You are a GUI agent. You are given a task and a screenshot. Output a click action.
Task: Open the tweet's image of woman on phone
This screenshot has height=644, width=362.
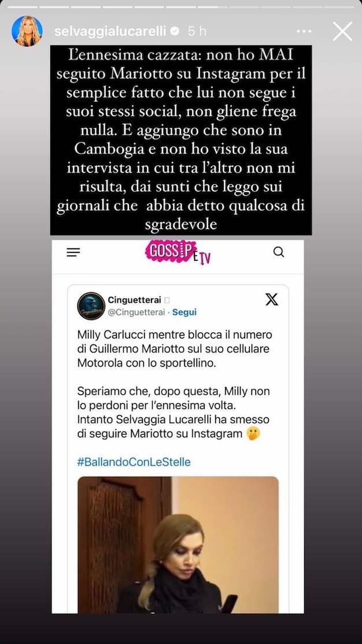click(178, 544)
